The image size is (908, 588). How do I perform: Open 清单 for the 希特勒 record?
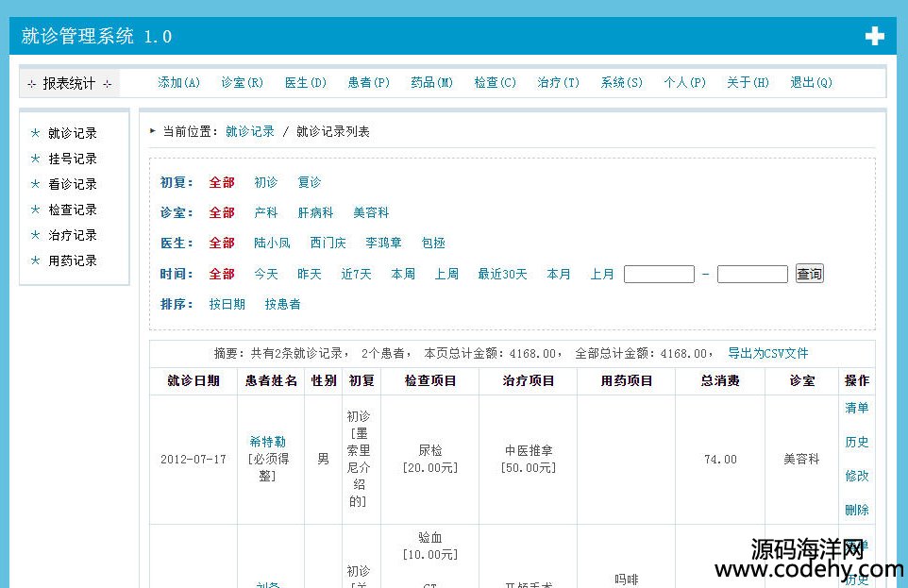[856, 408]
